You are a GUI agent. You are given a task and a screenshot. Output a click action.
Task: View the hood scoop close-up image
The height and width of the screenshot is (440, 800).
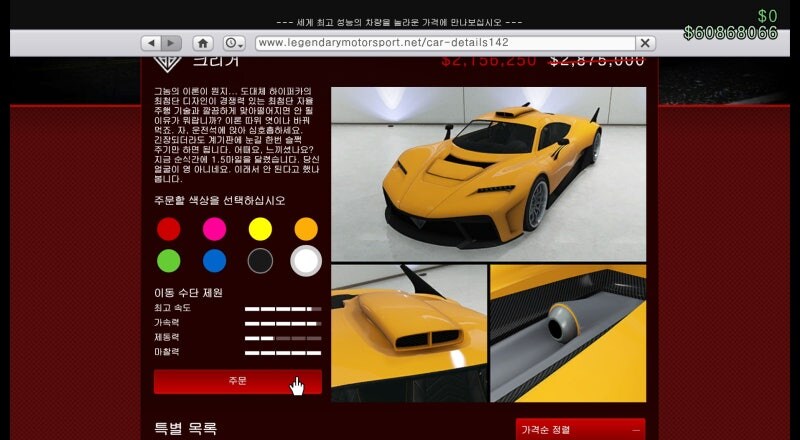pyautogui.click(x=409, y=333)
